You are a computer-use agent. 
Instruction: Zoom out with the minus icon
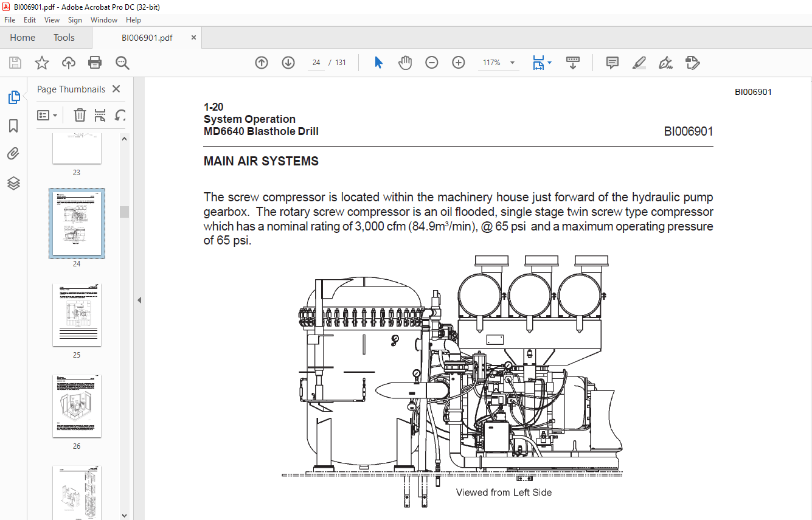pyautogui.click(x=432, y=63)
